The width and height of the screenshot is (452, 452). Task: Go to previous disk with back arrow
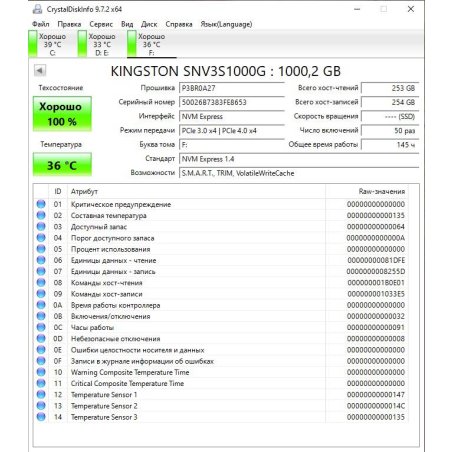pyautogui.click(x=40, y=70)
